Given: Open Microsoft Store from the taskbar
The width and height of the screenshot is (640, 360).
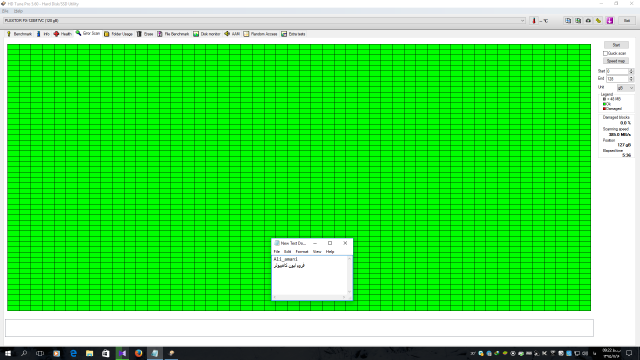Looking at the screenshot, I should tap(106, 353).
